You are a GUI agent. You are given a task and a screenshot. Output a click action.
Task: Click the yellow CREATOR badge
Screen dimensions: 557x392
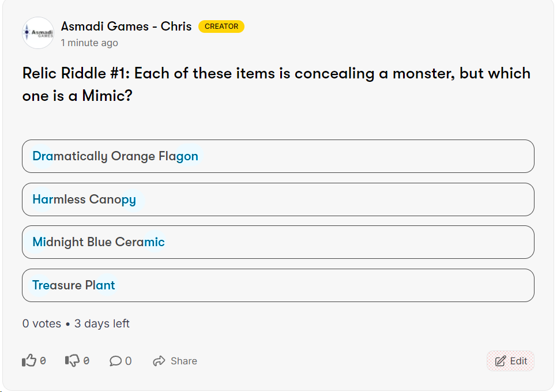point(221,27)
